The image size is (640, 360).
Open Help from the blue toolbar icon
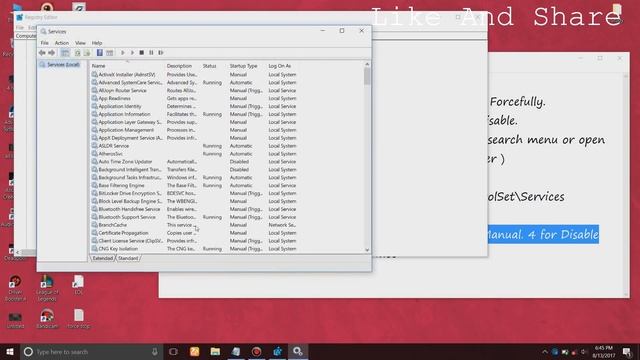click(x=100, y=53)
